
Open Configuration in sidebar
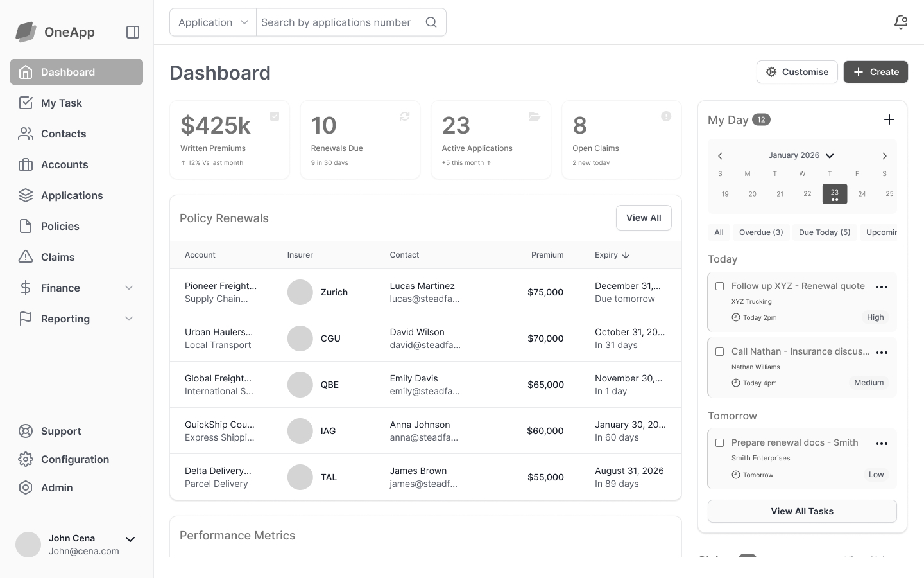click(76, 459)
